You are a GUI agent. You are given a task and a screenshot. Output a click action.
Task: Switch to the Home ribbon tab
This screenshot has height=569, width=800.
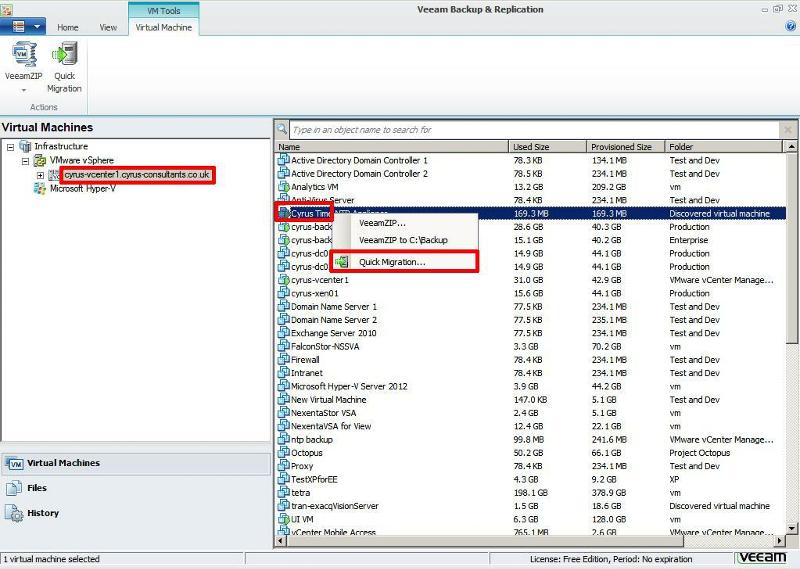(67, 28)
